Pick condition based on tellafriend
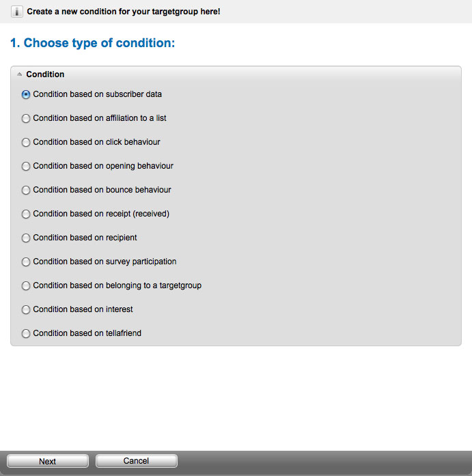472x476 pixels. [x=26, y=334]
